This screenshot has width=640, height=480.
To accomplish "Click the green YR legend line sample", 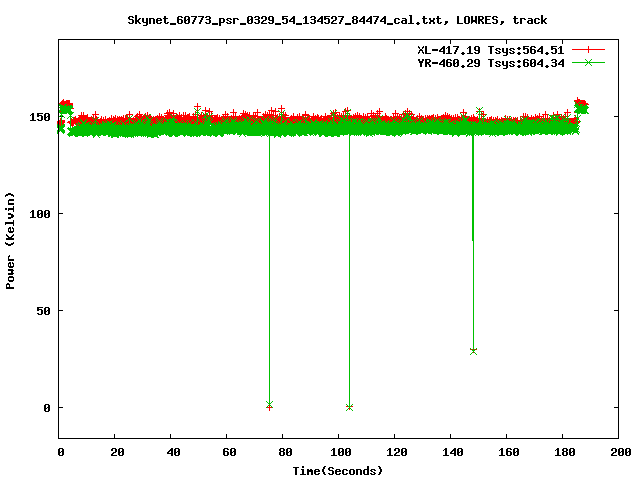I will coord(588,62).
